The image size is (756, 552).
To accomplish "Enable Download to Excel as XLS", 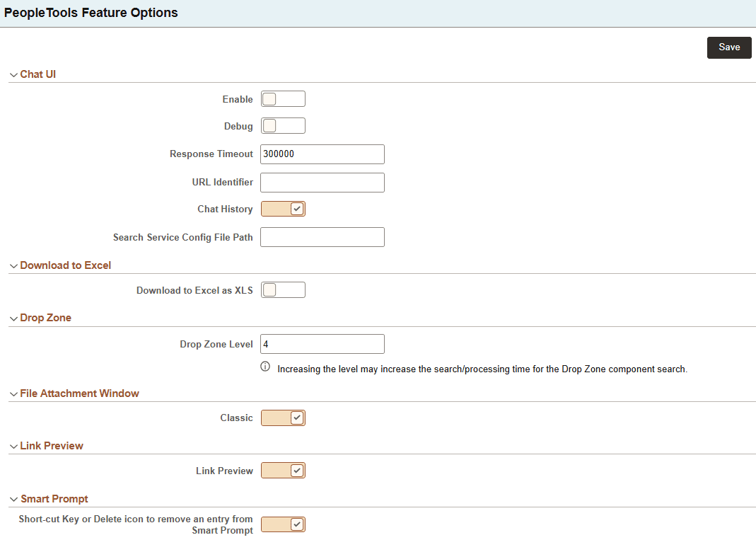I will point(283,290).
